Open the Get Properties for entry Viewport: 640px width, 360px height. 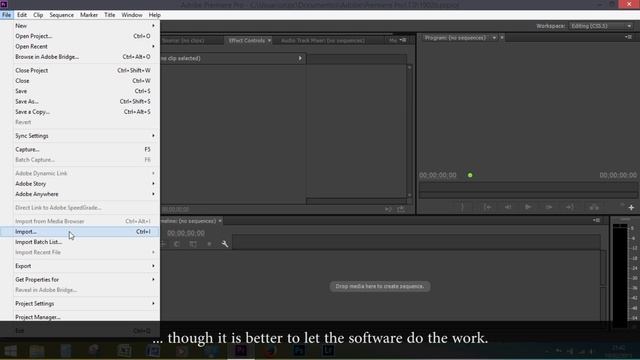[80, 280]
